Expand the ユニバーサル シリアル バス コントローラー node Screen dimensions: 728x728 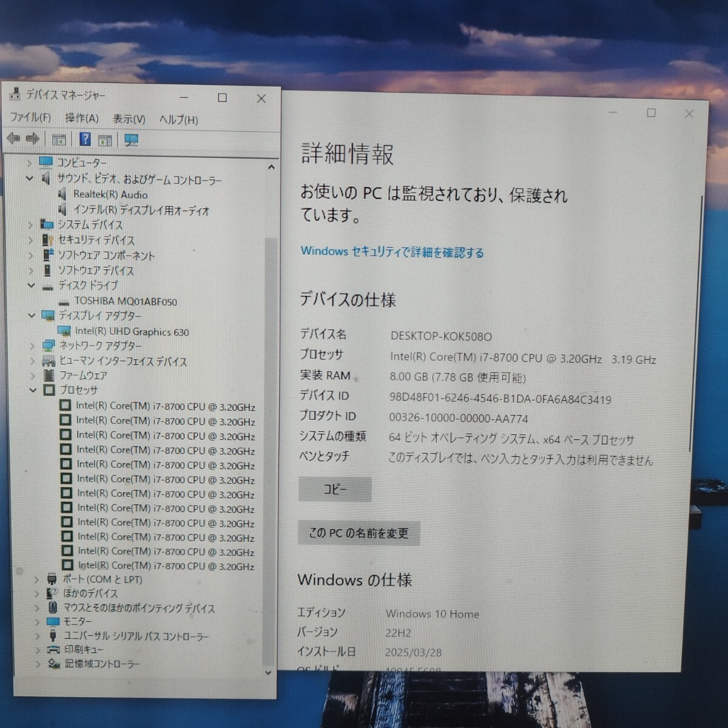tap(37, 636)
